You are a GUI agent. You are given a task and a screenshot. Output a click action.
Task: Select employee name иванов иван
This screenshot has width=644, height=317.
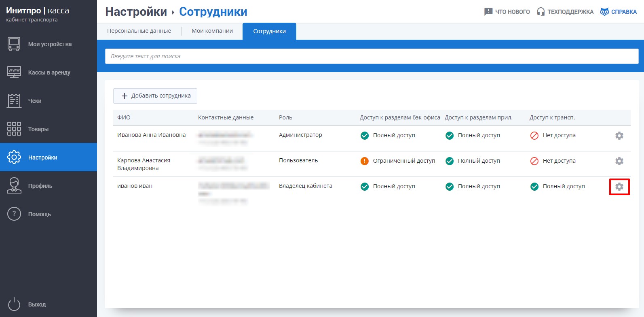[135, 186]
